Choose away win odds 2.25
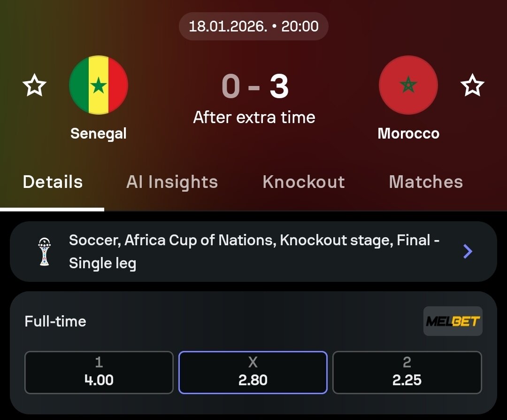507x420 pixels. click(x=407, y=372)
